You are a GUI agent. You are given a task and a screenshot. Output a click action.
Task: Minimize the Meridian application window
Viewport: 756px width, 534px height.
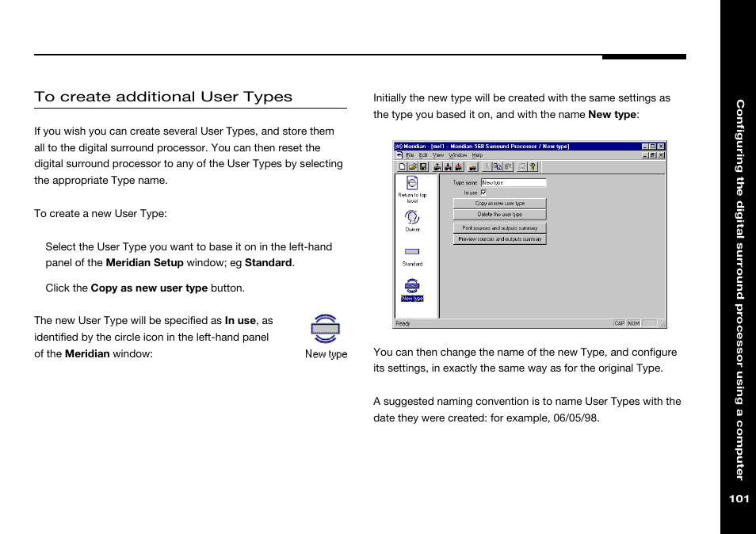pos(645,147)
